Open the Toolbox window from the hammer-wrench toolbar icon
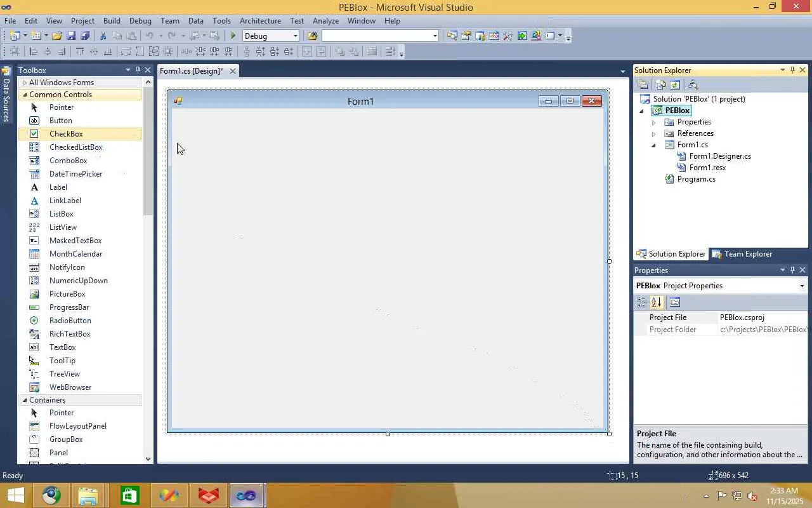Viewport: 812px width, 508px height. point(507,36)
